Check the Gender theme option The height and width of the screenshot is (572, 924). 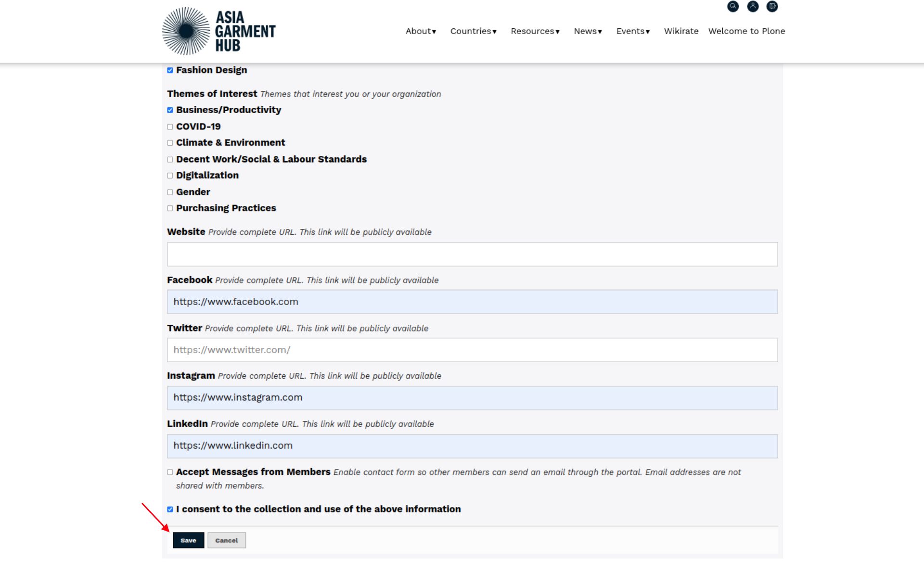(170, 192)
